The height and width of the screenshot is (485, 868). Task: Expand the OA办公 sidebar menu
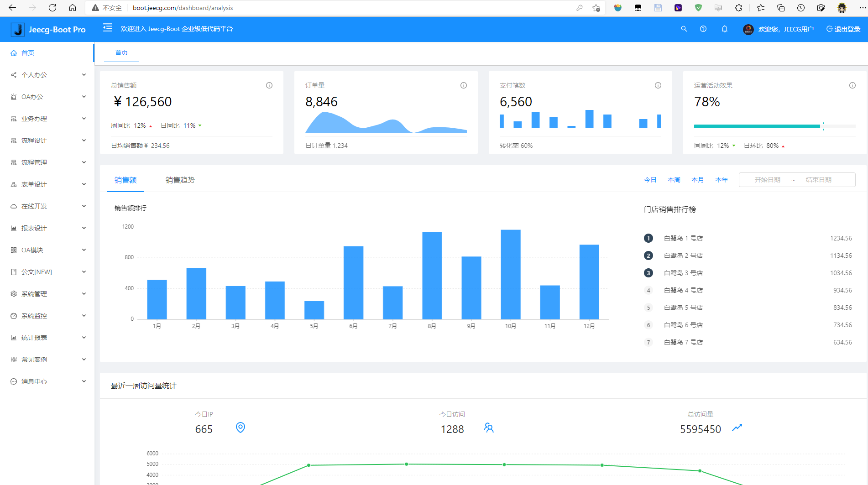47,97
